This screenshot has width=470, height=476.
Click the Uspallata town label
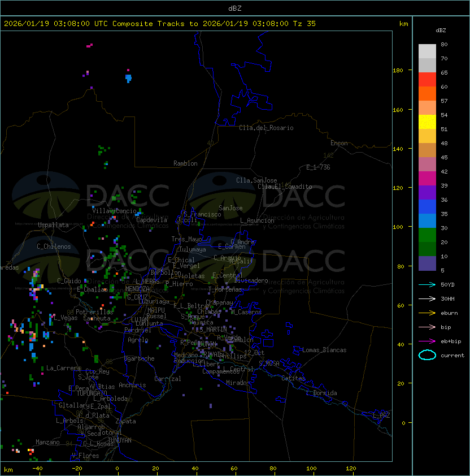[53, 225]
